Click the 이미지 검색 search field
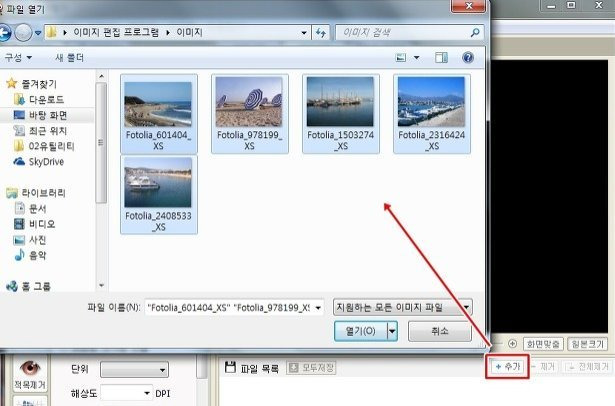 [x=409, y=33]
